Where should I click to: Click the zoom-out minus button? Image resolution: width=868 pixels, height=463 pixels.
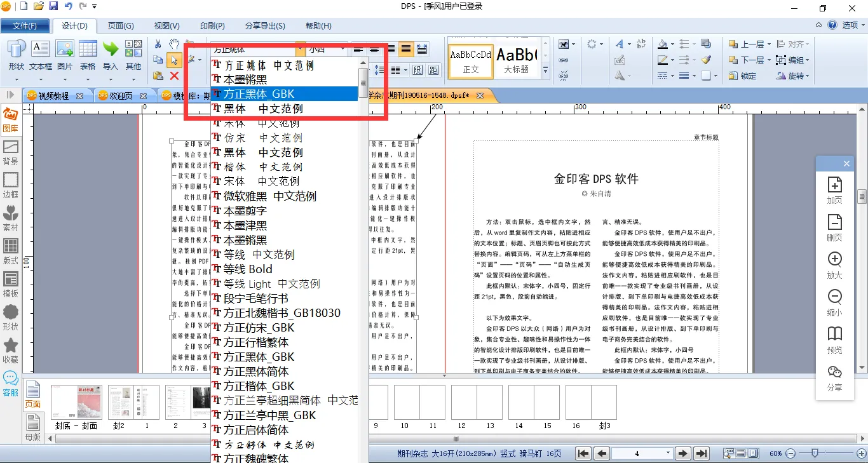[x=790, y=453]
